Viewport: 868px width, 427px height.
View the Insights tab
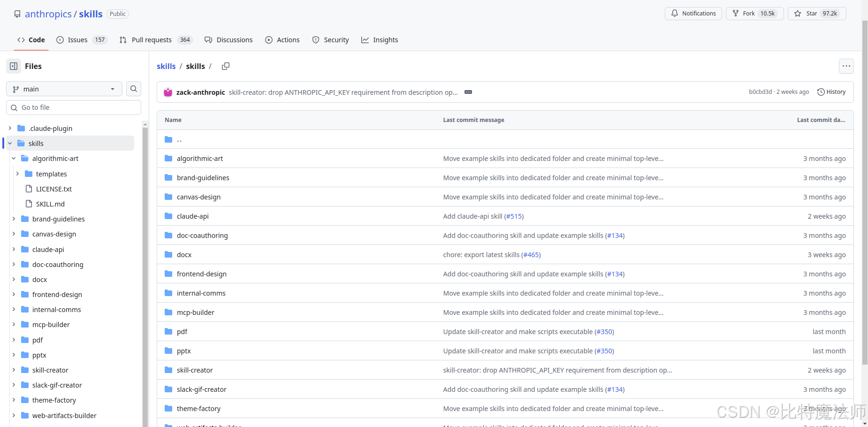click(x=380, y=40)
